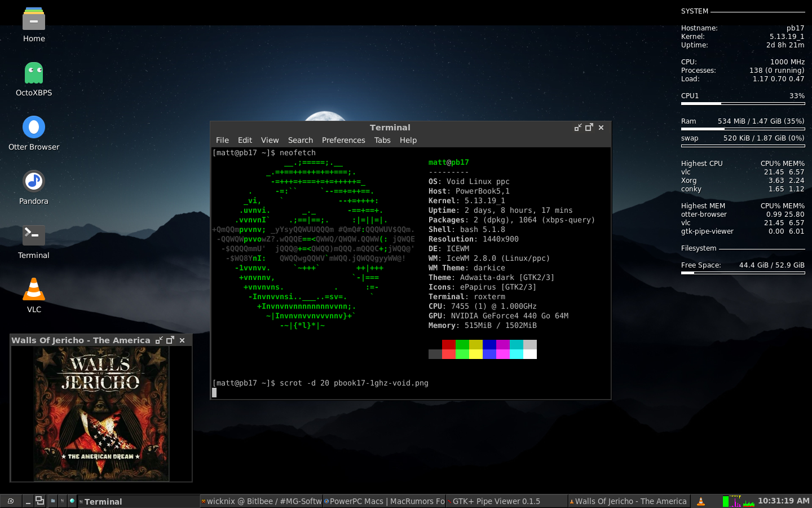Switch to GTK+ Pipe Viewer taskbar entry
812x508 pixels.
point(506,501)
